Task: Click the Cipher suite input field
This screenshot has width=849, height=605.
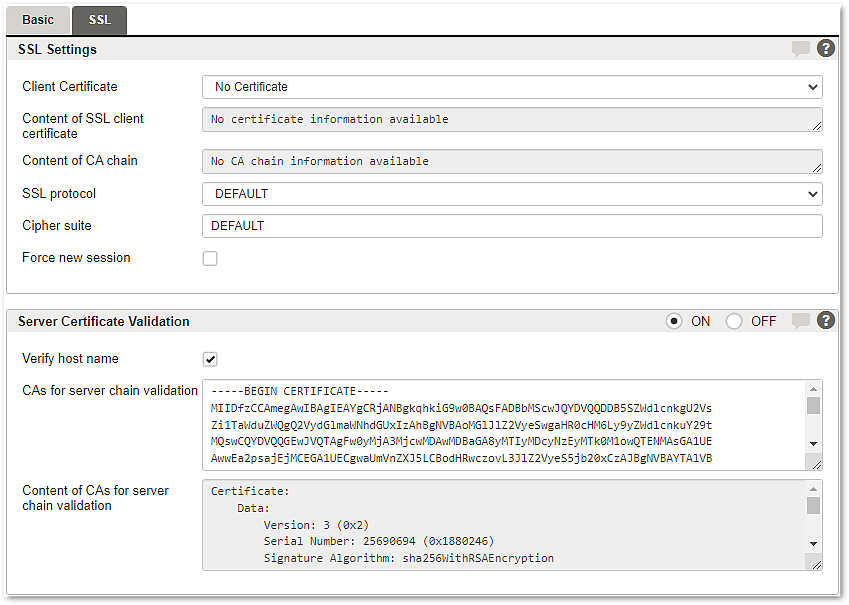Action: click(x=512, y=226)
